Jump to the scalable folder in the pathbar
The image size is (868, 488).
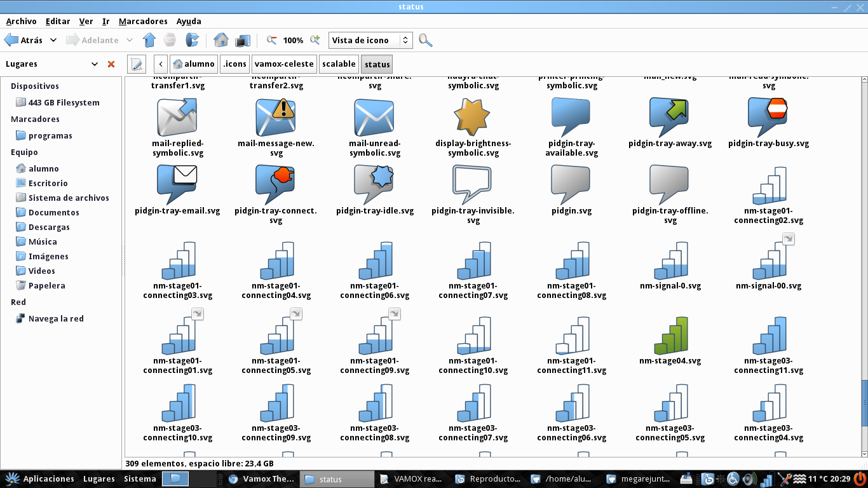coord(339,64)
